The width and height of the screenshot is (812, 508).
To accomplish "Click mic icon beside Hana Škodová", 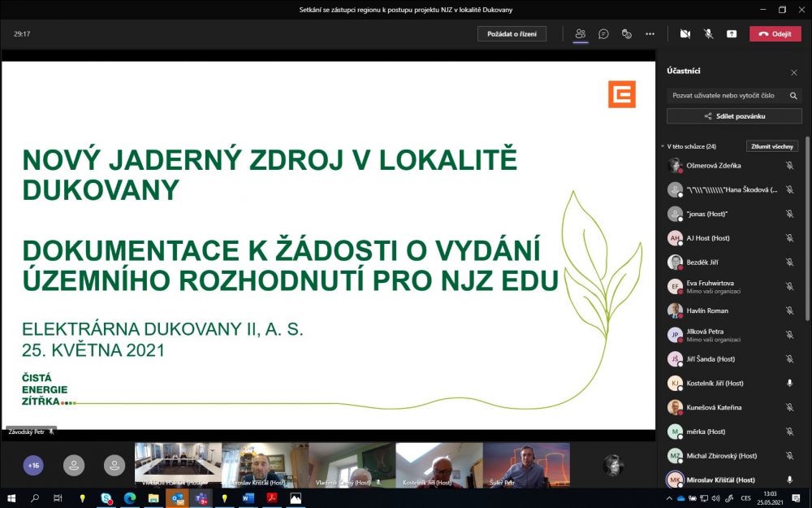I will [790, 189].
